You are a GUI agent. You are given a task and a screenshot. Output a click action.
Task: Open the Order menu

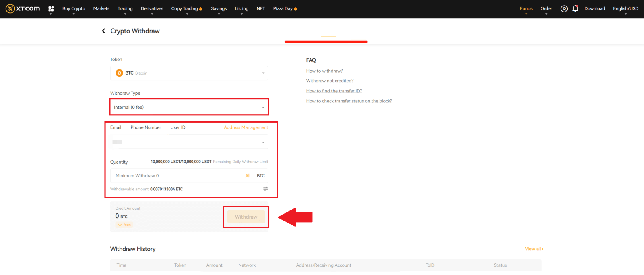(546, 8)
